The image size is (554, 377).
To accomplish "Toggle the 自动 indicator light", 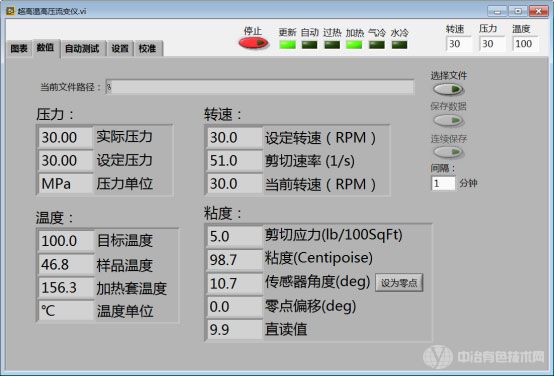I will [310, 45].
